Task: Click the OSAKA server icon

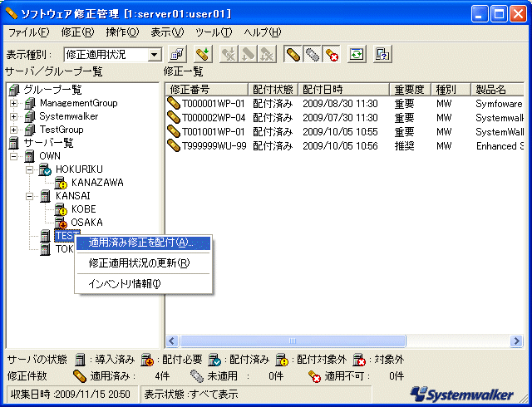Action: [61, 223]
